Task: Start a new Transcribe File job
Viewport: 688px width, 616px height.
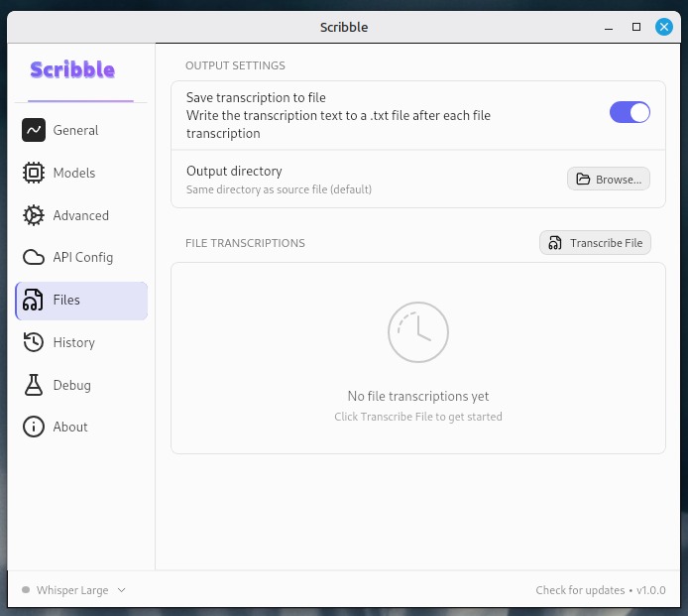Action: point(595,243)
